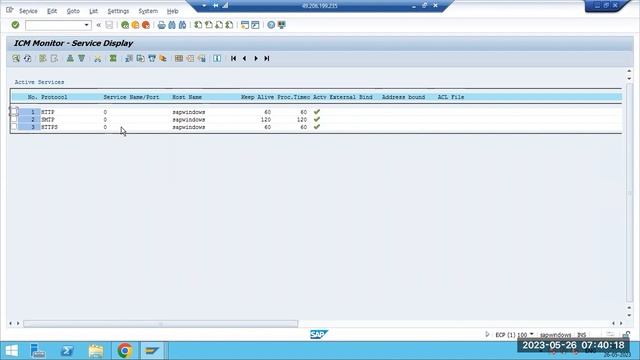Click the blue Help question mark icon
Viewport: 640px width, 360px height.
coord(271,25)
